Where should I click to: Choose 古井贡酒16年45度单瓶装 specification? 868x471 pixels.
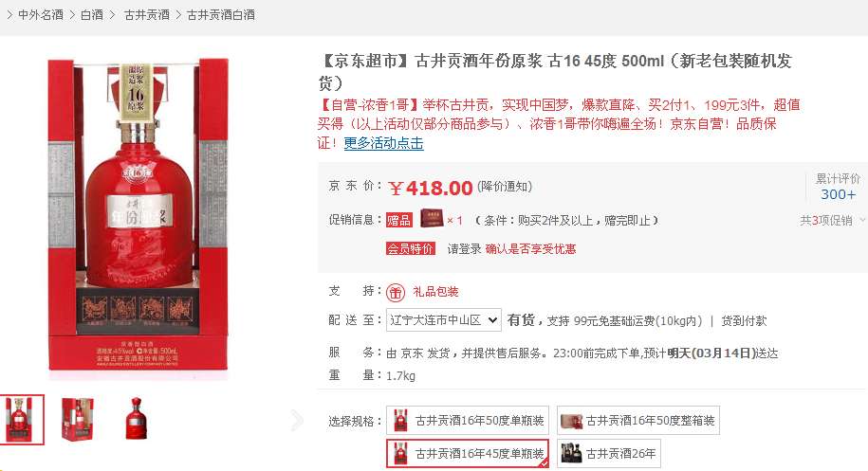point(468,453)
